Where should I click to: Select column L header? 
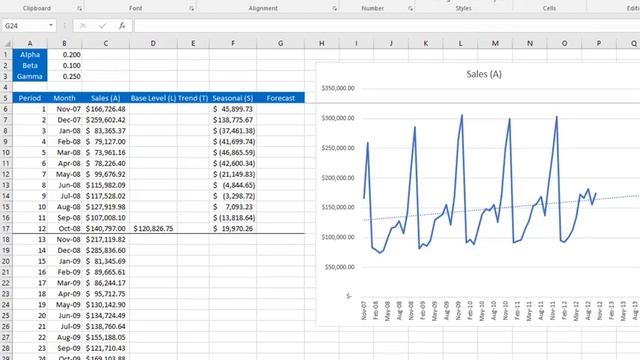pos(460,43)
